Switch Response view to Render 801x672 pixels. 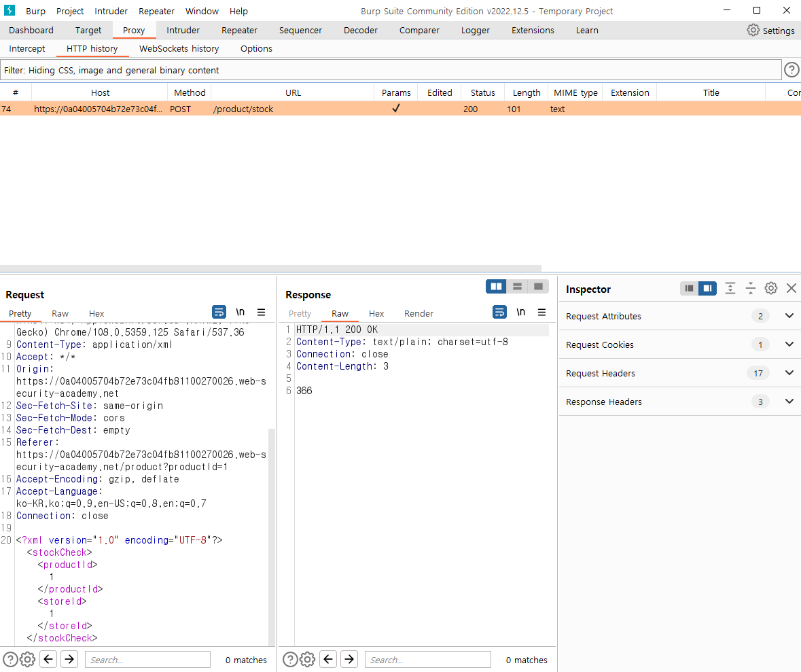(x=419, y=313)
